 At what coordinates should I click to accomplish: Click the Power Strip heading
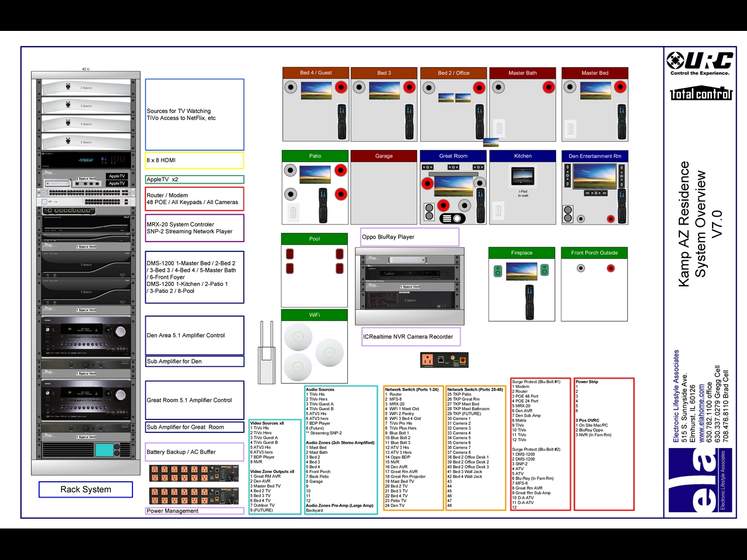click(587, 381)
